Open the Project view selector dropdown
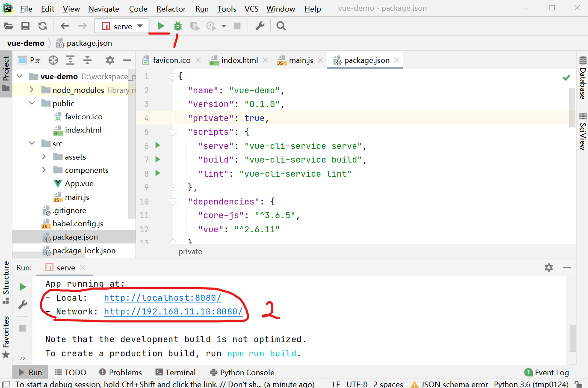588x388 pixels. [30, 60]
